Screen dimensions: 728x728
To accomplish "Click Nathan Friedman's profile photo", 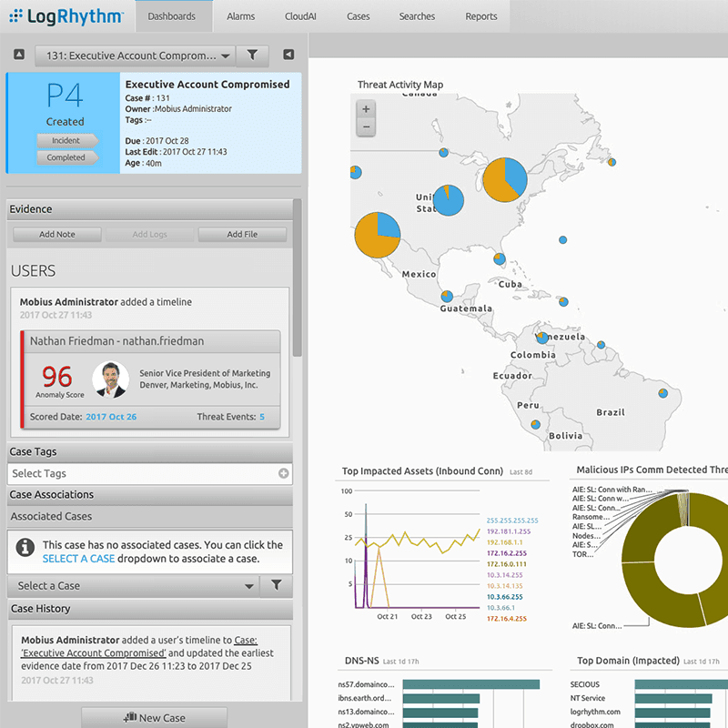I will (x=110, y=379).
